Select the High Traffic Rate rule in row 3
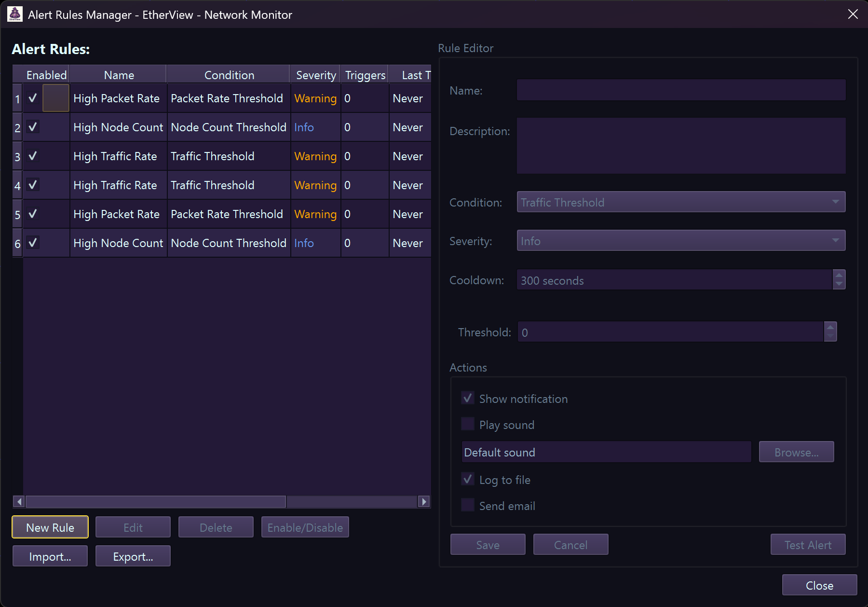This screenshot has width=868, height=607. coord(116,156)
